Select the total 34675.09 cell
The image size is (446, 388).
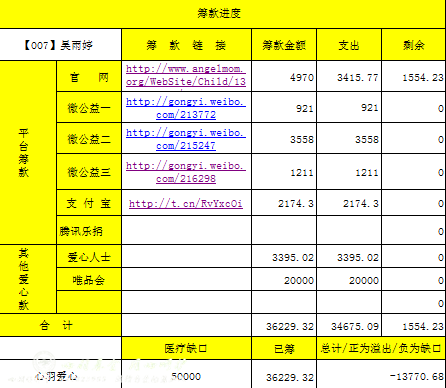349,325
